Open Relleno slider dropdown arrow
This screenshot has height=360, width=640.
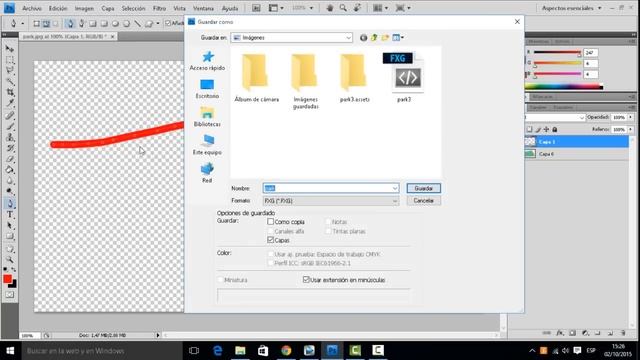631,129
